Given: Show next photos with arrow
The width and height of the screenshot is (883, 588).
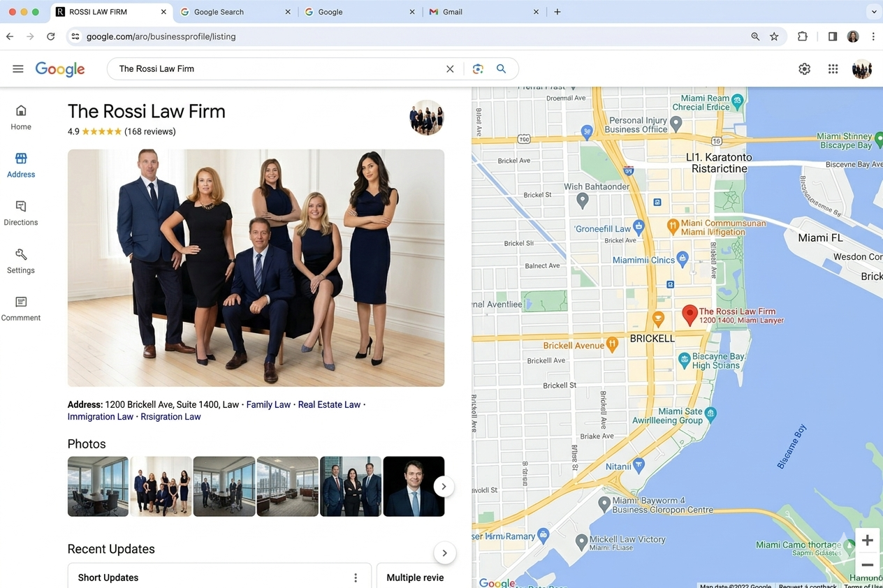Looking at the screenshot, I should pos(444,487).
